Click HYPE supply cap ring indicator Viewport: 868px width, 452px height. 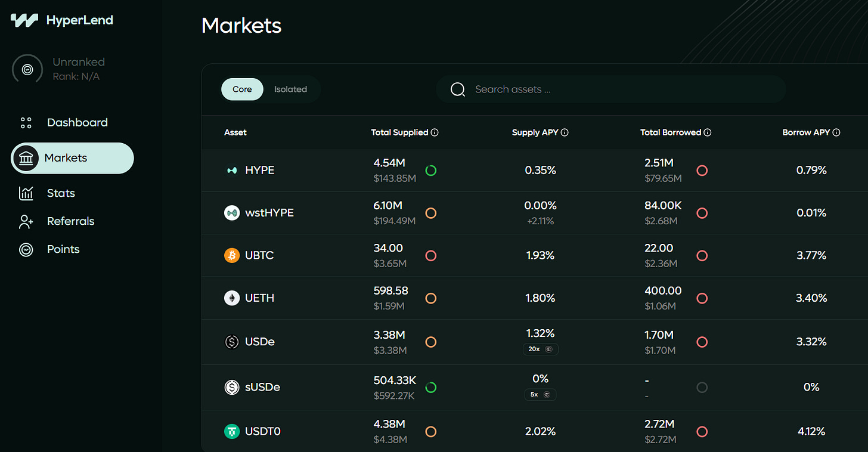(x=431, y=171)
